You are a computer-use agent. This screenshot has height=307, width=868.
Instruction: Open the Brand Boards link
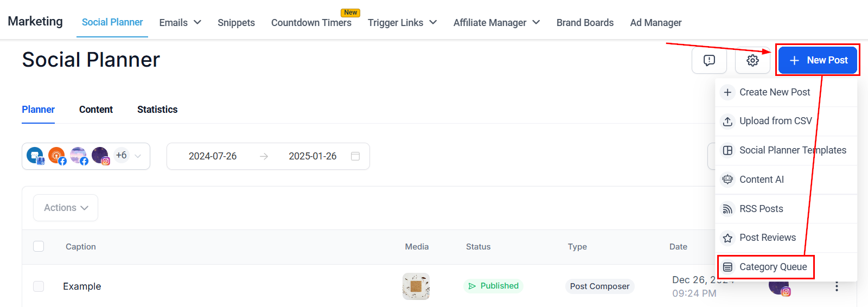tap(585, 23)
